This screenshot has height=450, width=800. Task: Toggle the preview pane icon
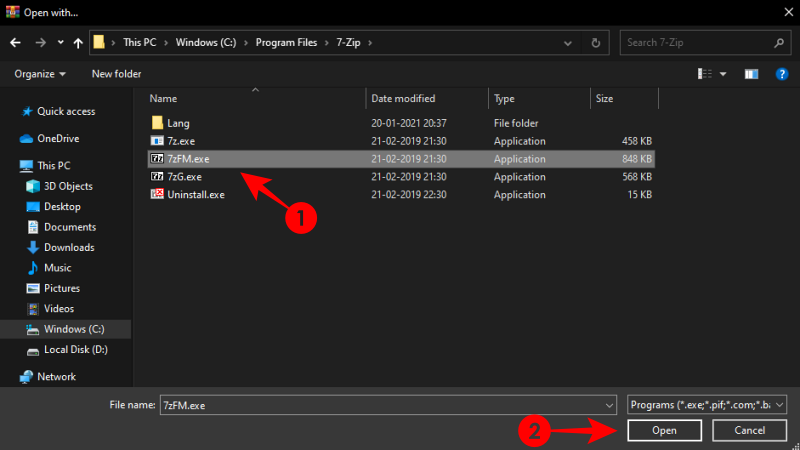click(x=752, y=74)
